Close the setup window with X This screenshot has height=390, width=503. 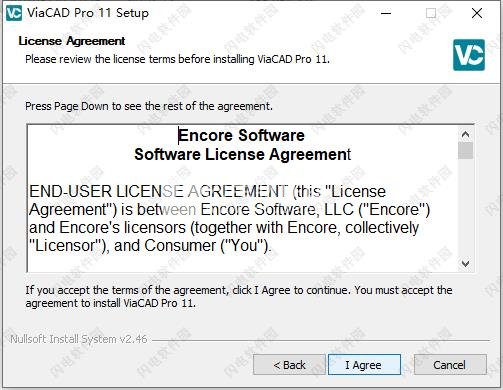click(x=477, y=13)
